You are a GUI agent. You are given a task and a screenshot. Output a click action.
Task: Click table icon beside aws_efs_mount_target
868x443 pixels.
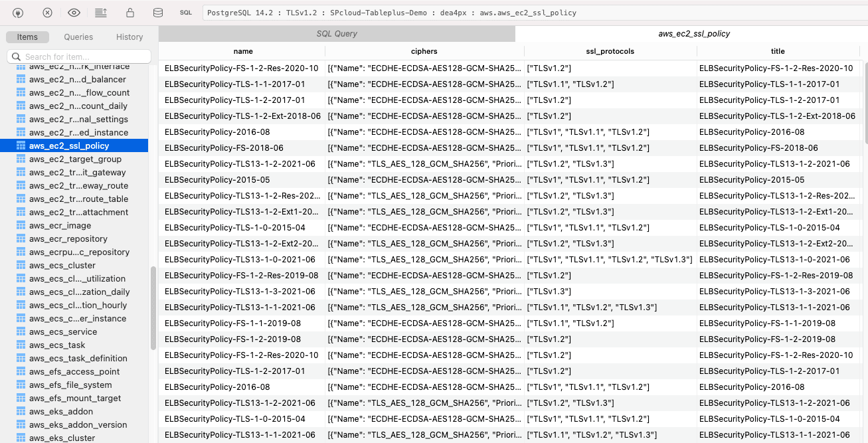pos(21,399)
